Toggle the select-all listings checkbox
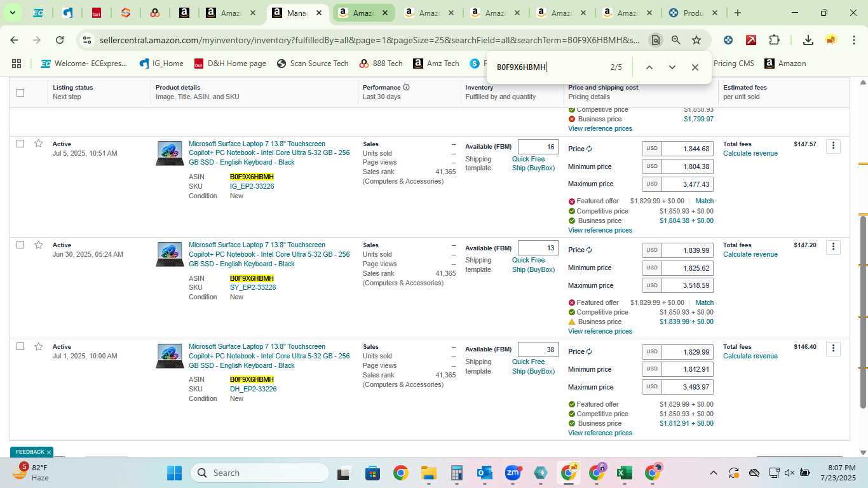Image resolution: width=868 pixels, height=488 pixels. coord(20,92)
